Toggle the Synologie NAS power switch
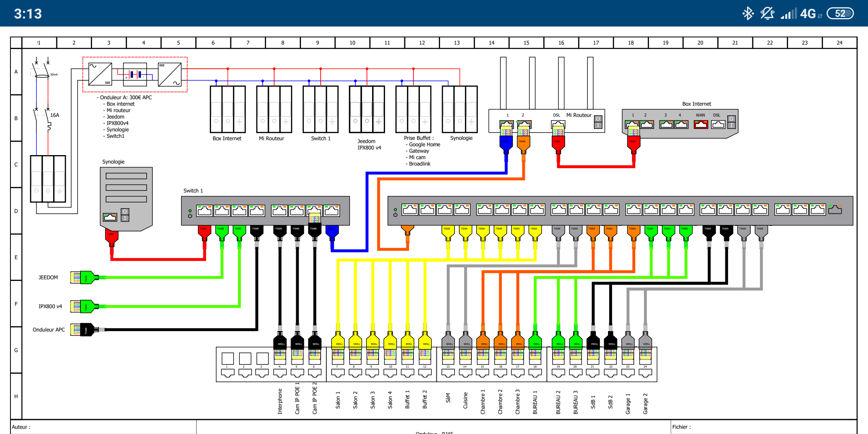868x434 pixels. [x=125, y=215]
